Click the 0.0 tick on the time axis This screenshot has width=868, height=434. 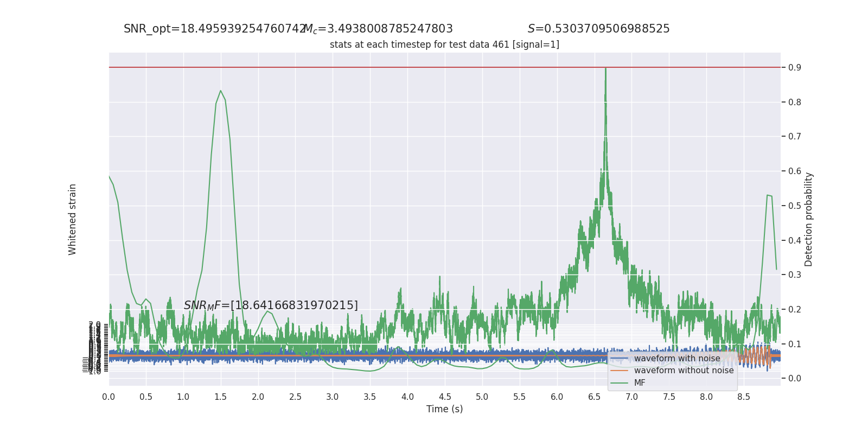108,397
